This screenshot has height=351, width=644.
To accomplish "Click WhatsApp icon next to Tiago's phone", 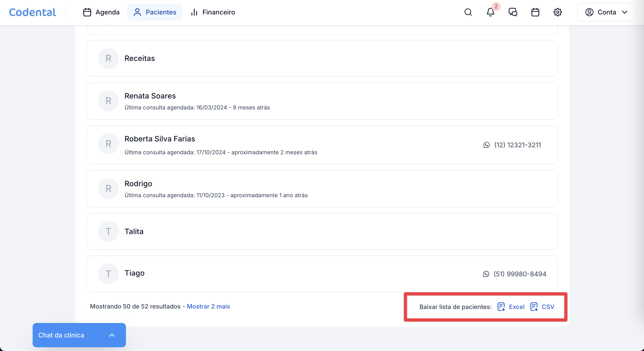I will (x=486, y=274).
